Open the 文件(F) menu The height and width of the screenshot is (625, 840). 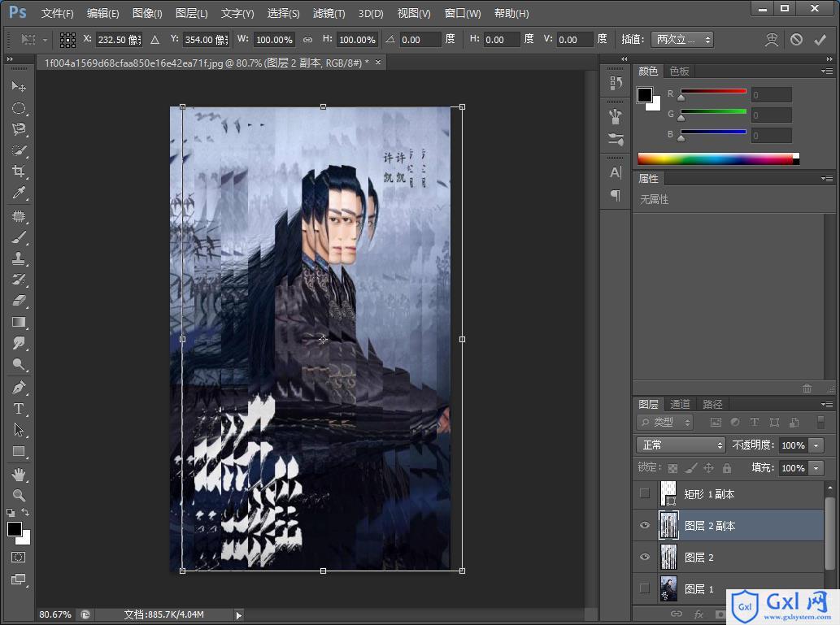click(x=57, y=13)
